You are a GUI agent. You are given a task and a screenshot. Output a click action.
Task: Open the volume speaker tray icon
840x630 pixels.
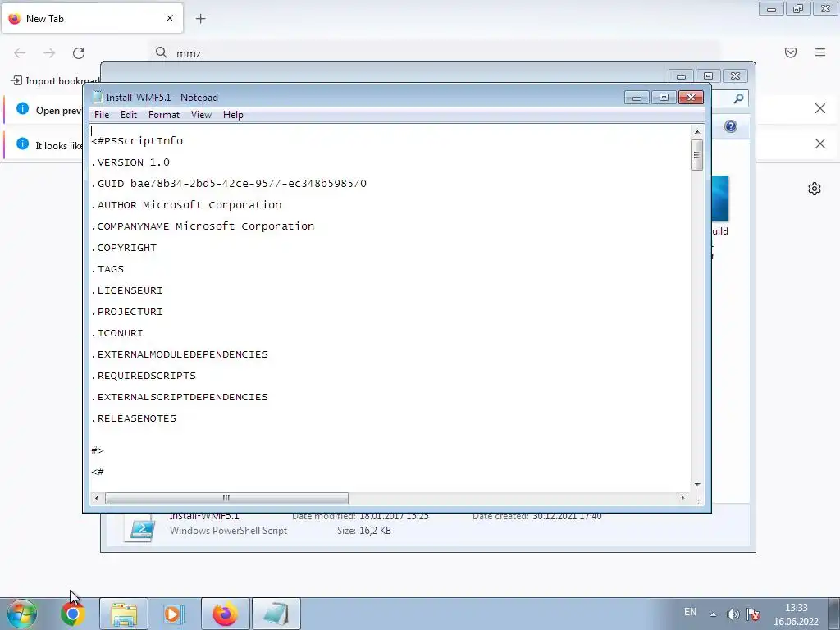click(733, 614)
